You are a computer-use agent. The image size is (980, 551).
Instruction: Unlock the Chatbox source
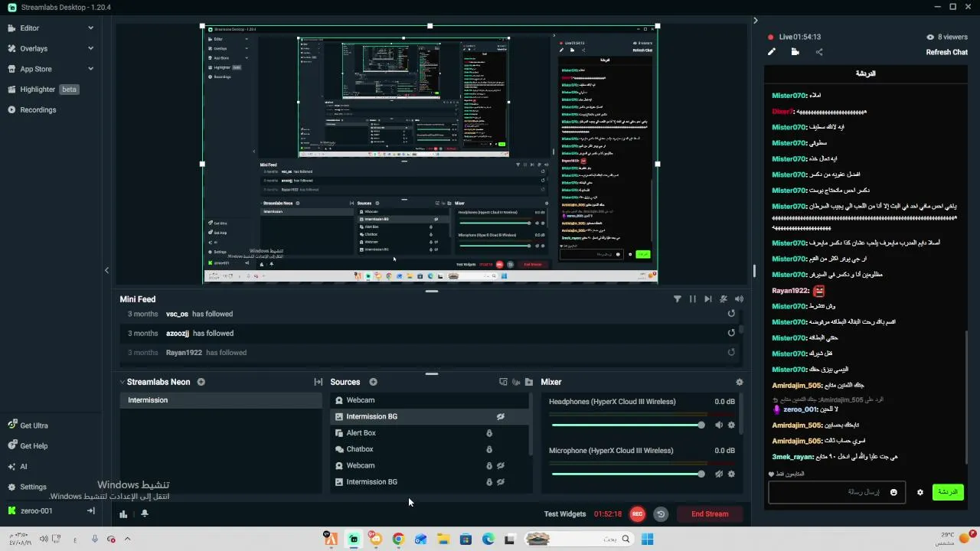[x=489, y=449]
